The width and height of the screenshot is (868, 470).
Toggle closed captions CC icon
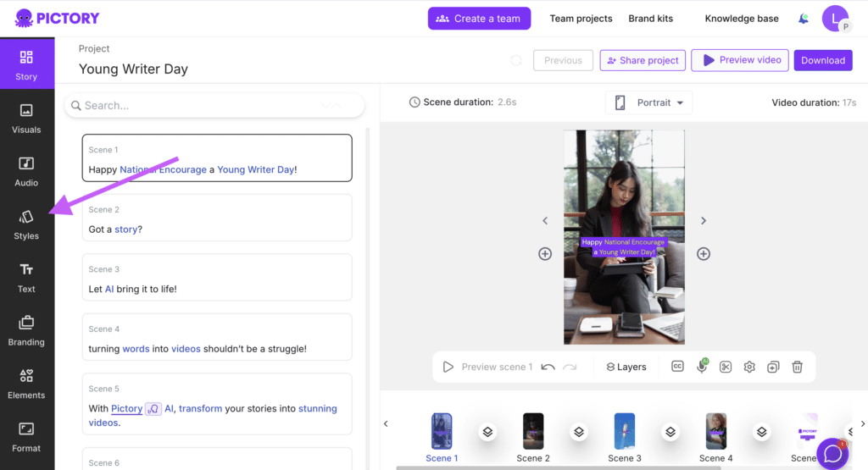(677, 366)
